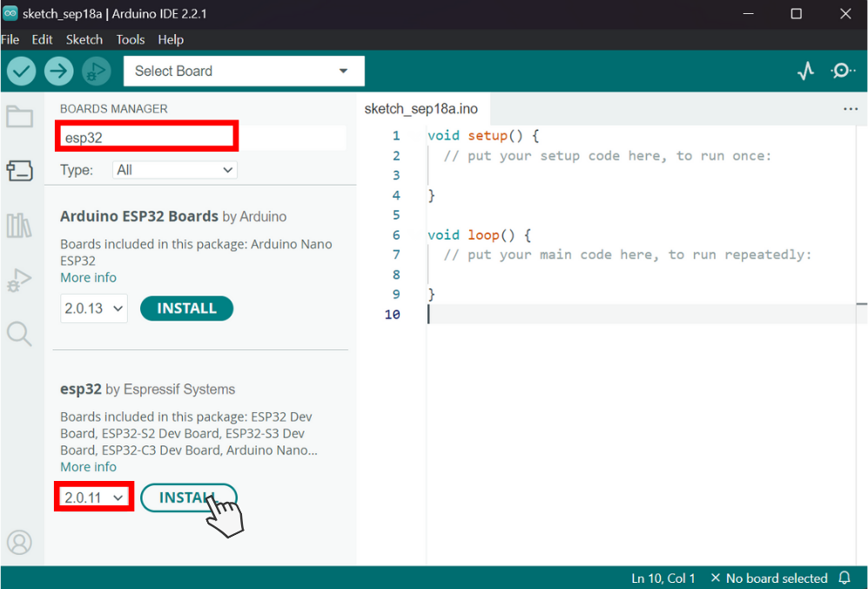This screenshot has width=868, height=589.
Task: Select the sketch_sep18a.ino tab
Action: 421,109
